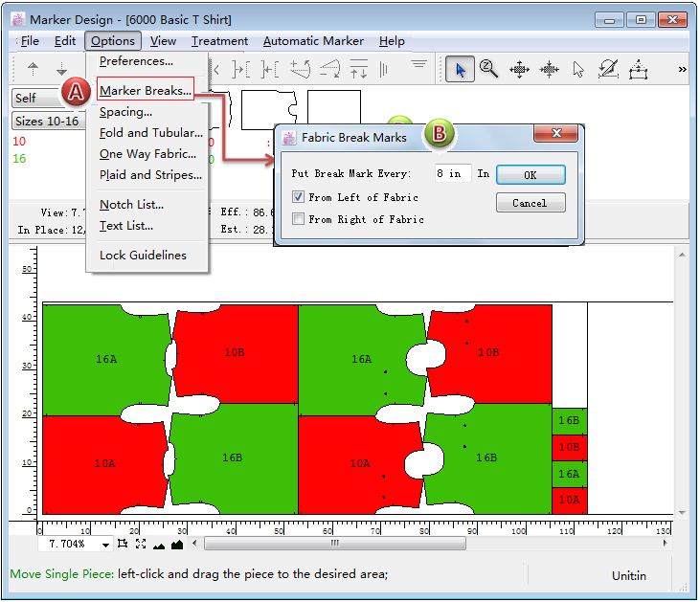Screen dimensions: 700x602
Task: Enable From Right of Fabric checkbox
Action: pyautogui.click(x=299, y=219)
